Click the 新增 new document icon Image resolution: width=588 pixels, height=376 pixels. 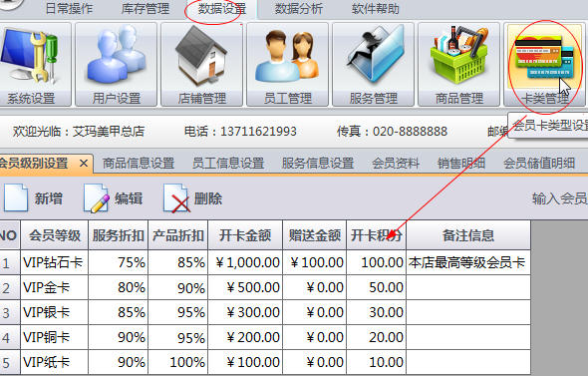pyautogui.click(x=16, y=198)
